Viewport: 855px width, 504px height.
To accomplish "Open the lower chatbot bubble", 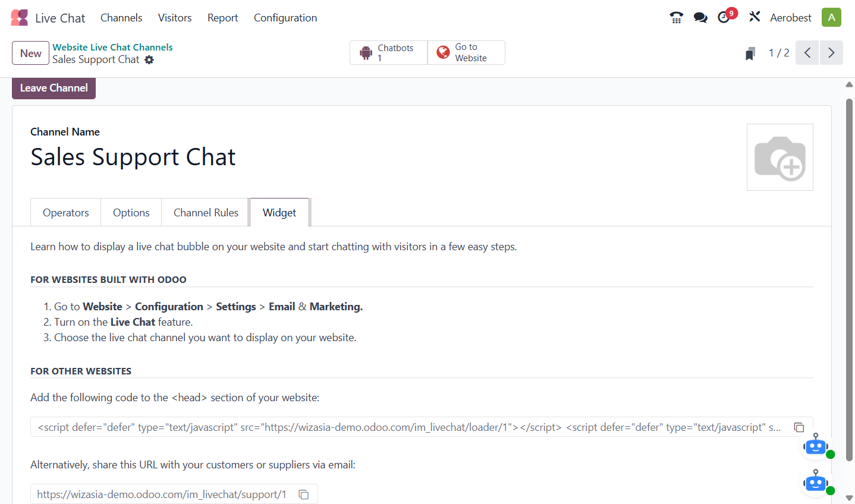I will 816,482.
